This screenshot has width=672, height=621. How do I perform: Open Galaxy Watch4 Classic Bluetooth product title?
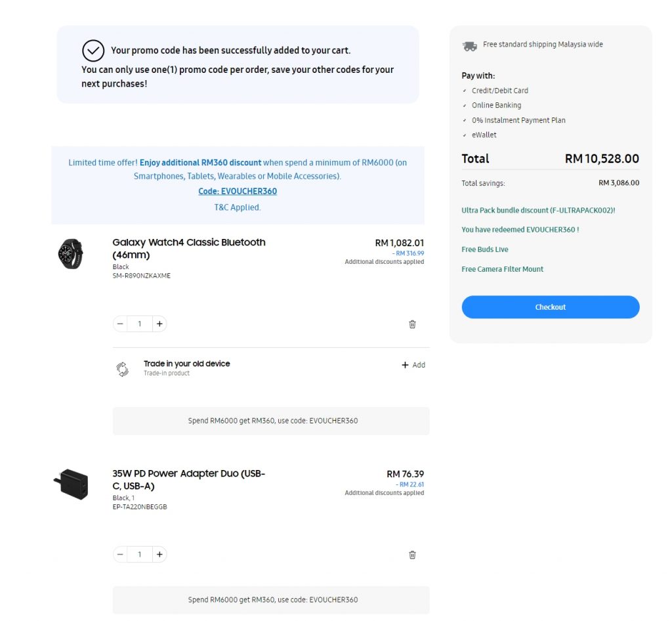tap(188, 248)
